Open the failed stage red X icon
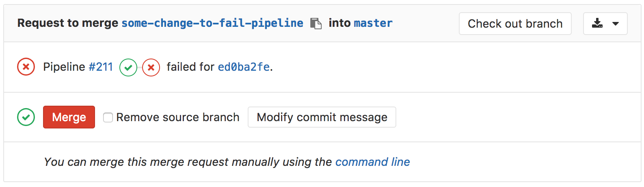Viewport: 644px width, 187px height. click(x=151, y=67)
